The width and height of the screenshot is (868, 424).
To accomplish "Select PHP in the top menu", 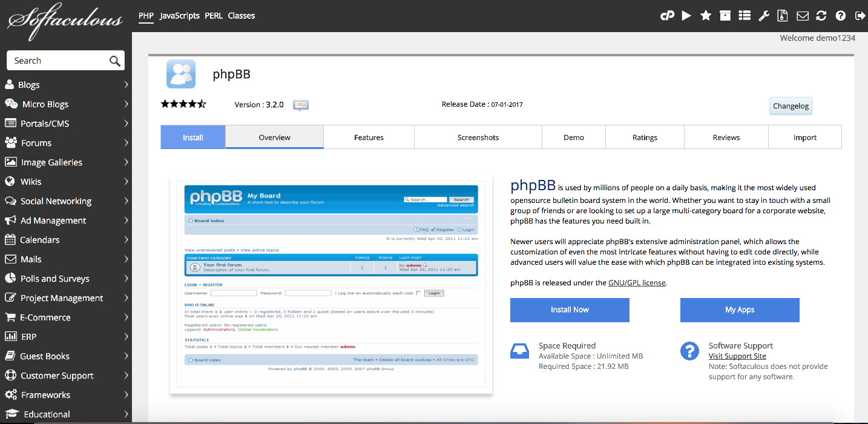I will [x=146, y=16].
